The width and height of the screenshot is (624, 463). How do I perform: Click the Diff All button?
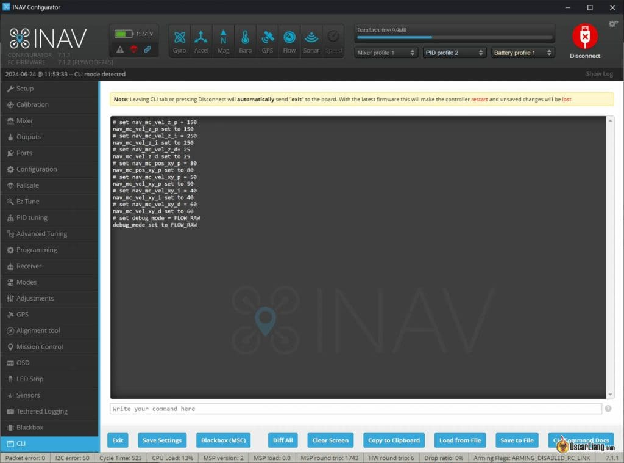283,440
